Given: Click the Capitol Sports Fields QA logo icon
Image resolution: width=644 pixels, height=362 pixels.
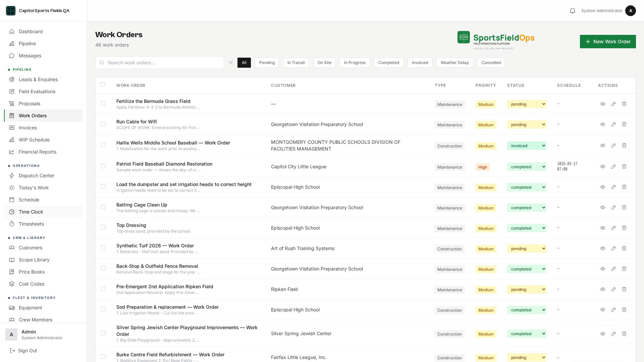Looking at the screenshot, I should (11, 11).
